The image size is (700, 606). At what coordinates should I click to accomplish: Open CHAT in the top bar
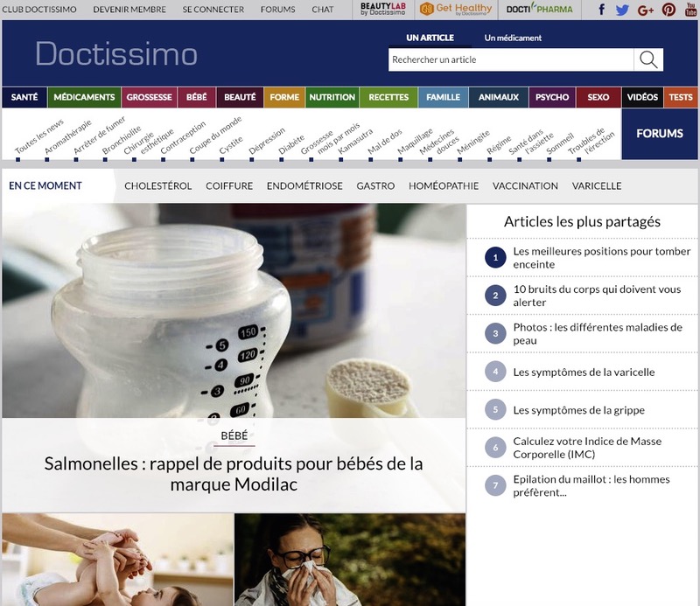323,10
